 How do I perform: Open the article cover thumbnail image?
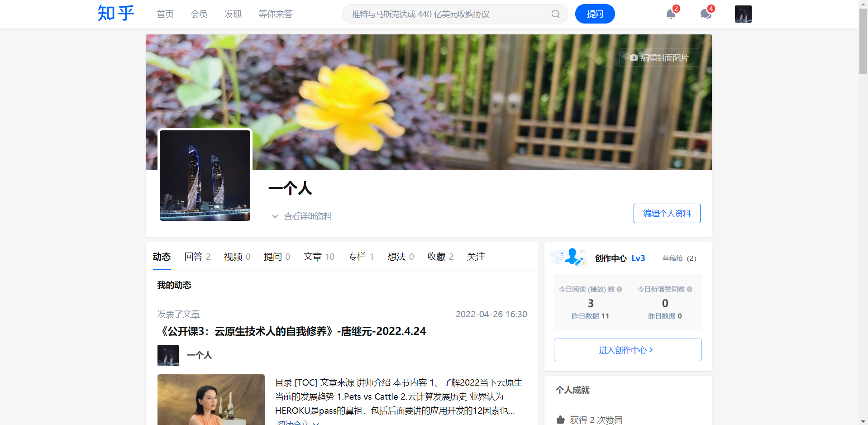pyautogui.click(x=211, y=399)
